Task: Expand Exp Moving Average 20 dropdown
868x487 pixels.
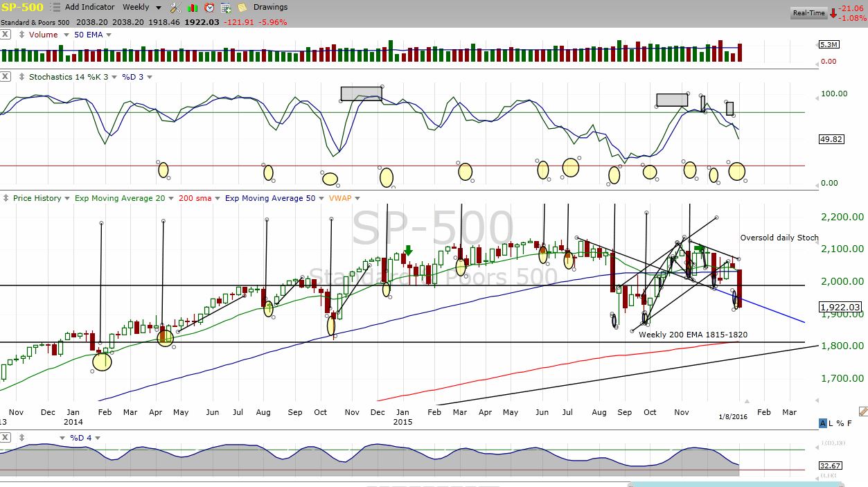Action: [x=170, y=198]
